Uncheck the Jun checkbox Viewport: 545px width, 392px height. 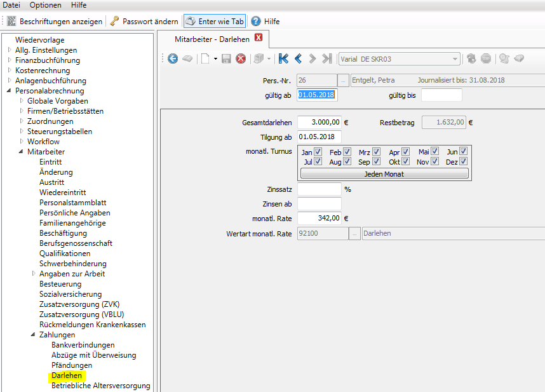463,151
